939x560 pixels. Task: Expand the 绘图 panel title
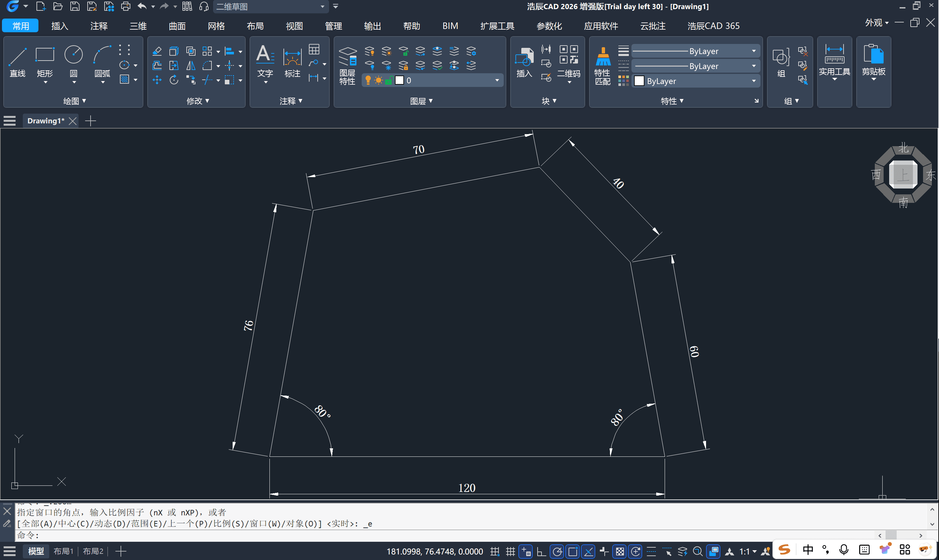click(x=74, y=101)
